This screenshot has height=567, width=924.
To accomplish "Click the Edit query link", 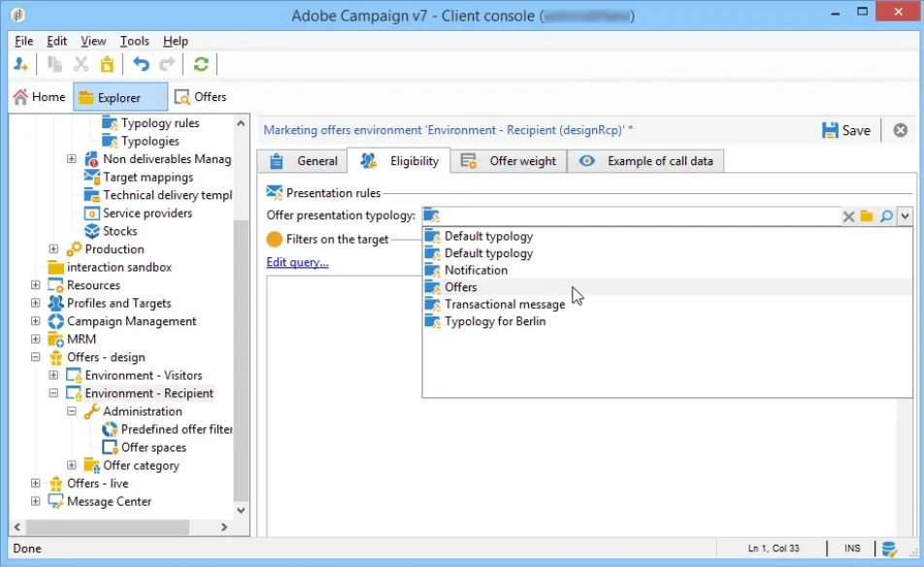I will tap(297, 262).
